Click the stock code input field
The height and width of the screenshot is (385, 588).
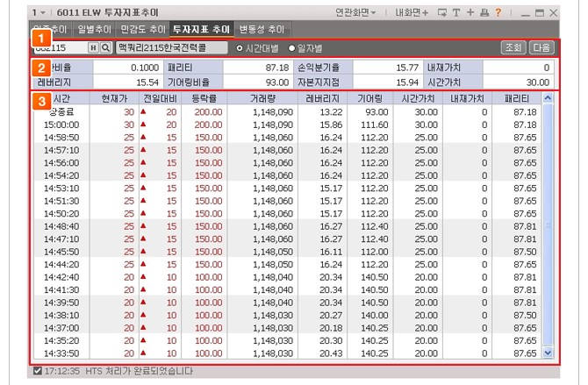(61, 47)
